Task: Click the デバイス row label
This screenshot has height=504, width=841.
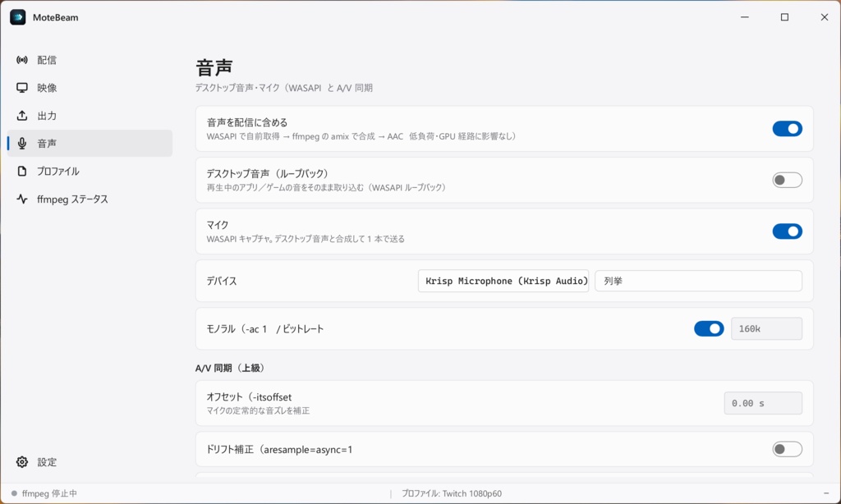Action: pos(222,281)
